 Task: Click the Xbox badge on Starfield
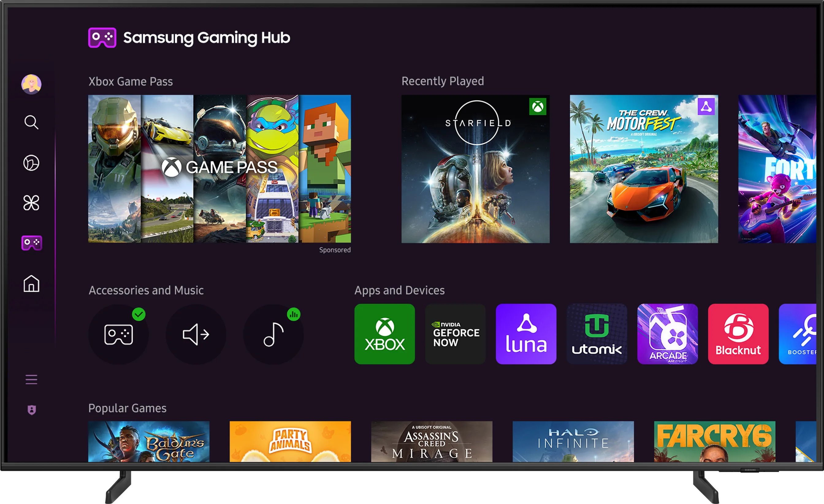pyautogui.click(x=538, y=107)
